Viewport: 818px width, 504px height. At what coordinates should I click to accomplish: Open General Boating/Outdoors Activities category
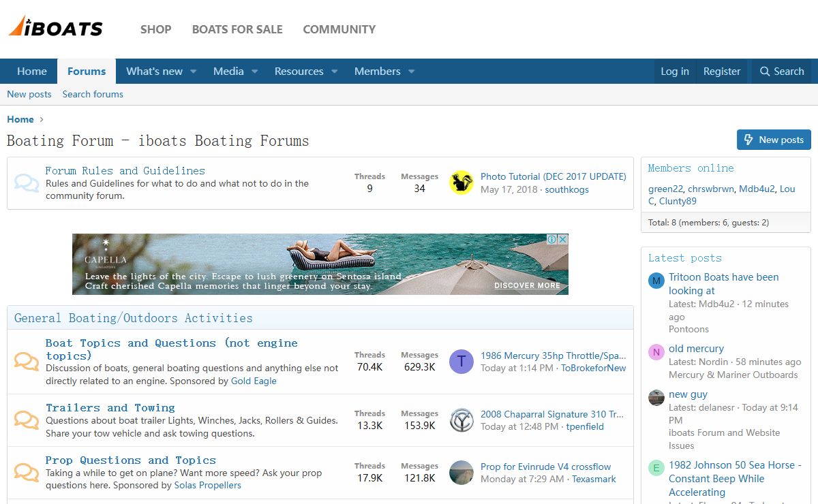[x=134, y=318]
